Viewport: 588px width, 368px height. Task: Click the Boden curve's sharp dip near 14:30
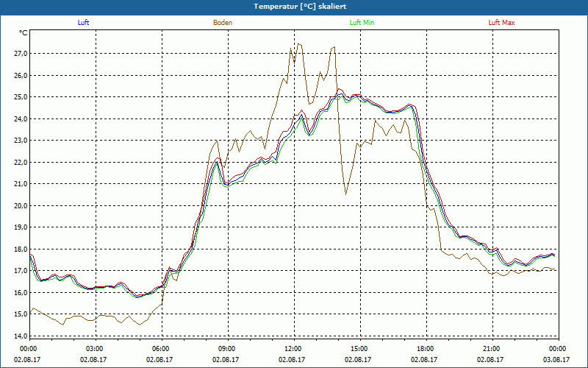pos(345,194)
